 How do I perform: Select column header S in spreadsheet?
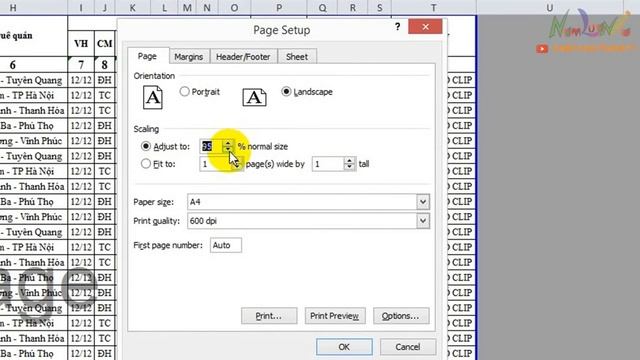pos(380,7)
